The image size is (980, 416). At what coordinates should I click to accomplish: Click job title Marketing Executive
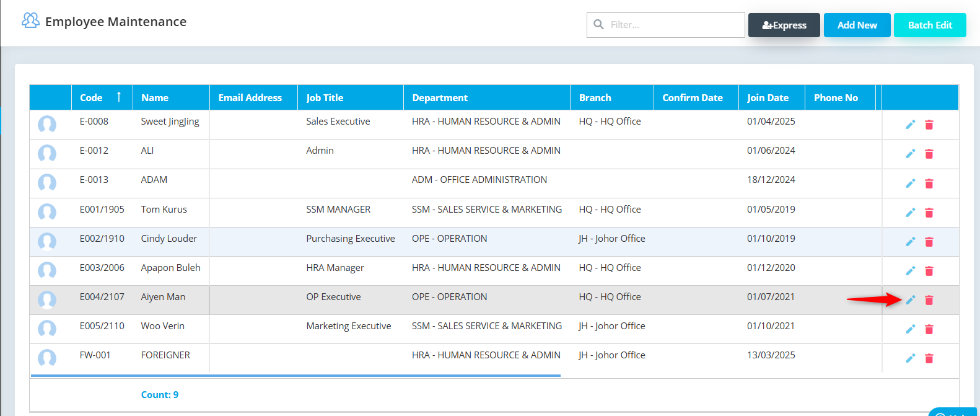click(349, 326)
